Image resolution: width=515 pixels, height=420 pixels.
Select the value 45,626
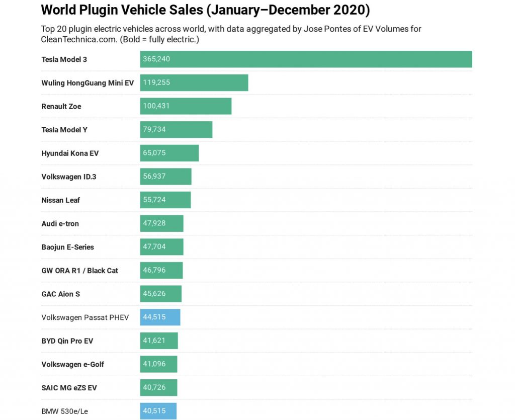[x=154, y=294]
